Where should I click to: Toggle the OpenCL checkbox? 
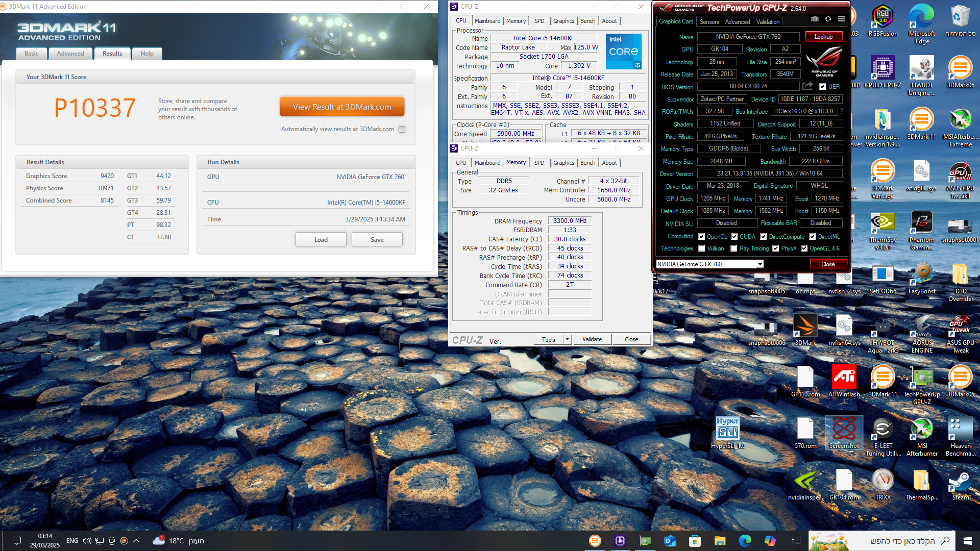(702, 237)
